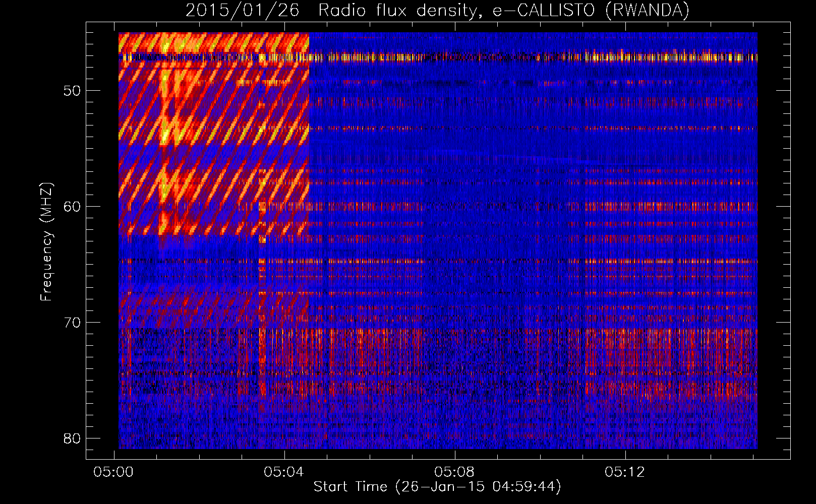
Task: Click the 05:04 time tick label
Action: [284, 472]
